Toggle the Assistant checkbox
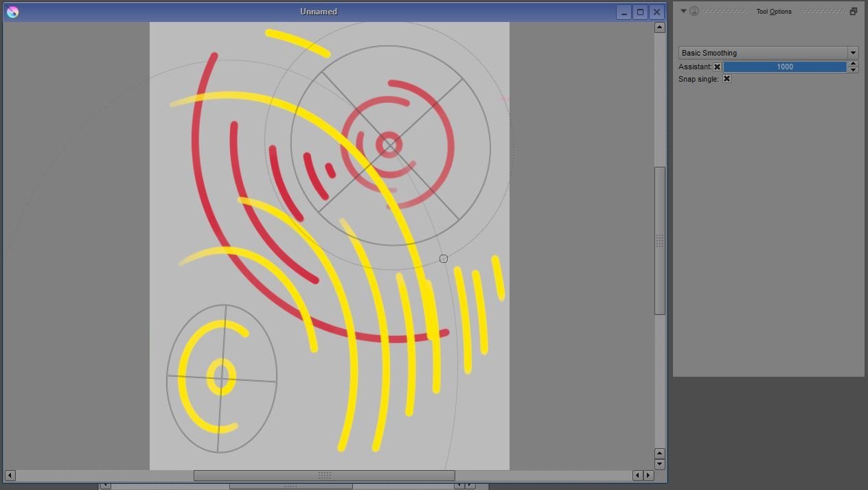Screen dimensions: 868x490 717,67
